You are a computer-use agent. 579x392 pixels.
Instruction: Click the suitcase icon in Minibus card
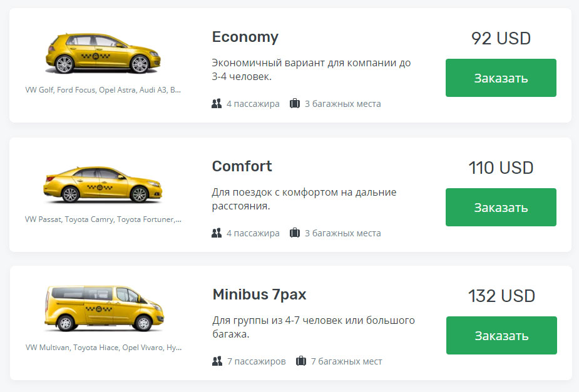tap(301, 361)
